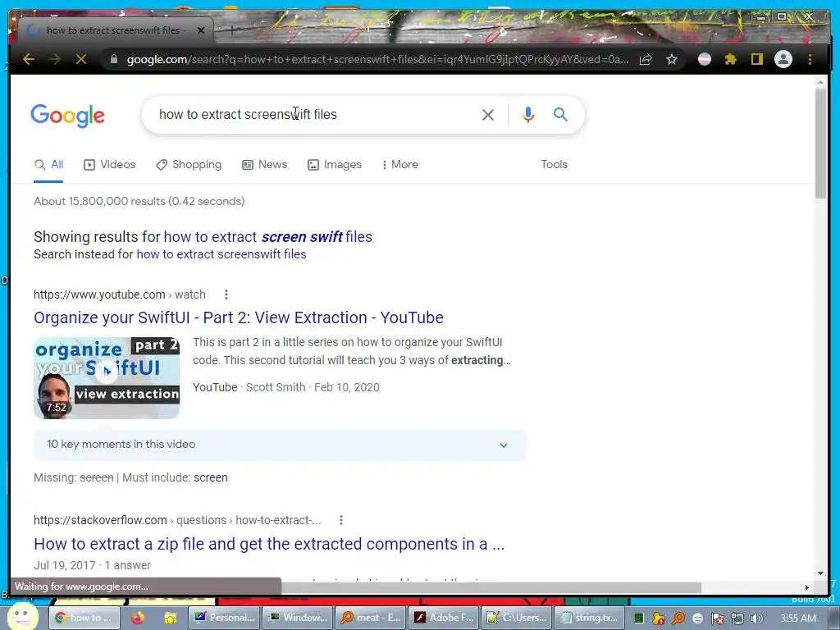Viewport: 840px width, 630px height.
Task: Switch to the Shopping results tab
Action: click(189, 164)
